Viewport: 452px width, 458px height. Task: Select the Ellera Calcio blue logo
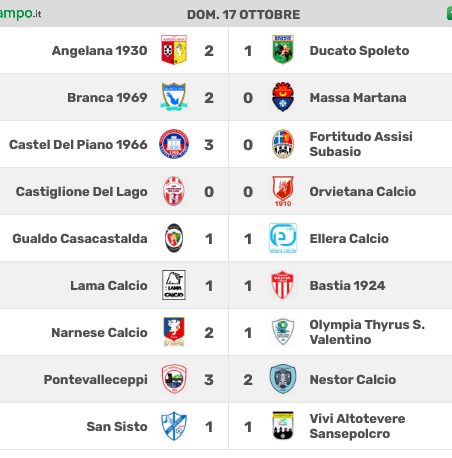click(x=283, y=238)
